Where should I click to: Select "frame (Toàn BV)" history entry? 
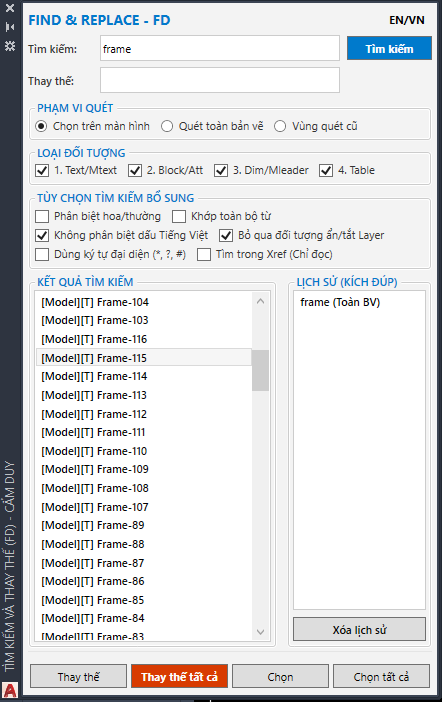pyautogui.click(x=340, y=302)
